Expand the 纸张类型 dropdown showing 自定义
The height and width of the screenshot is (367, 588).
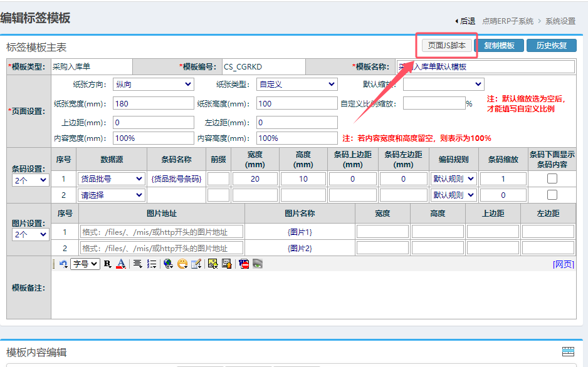point(297,85)
